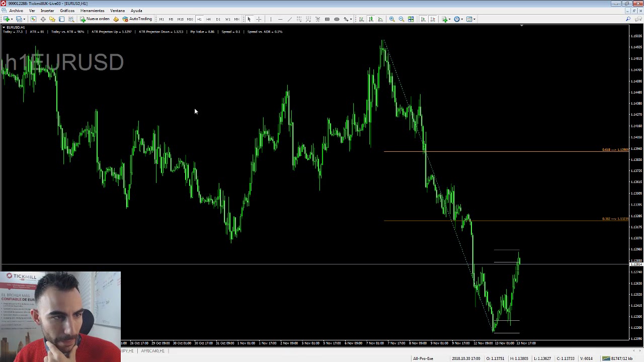Select the Gann/text label tool
Image resolution: width=644 pixels, height=362 pixels.
317,19
